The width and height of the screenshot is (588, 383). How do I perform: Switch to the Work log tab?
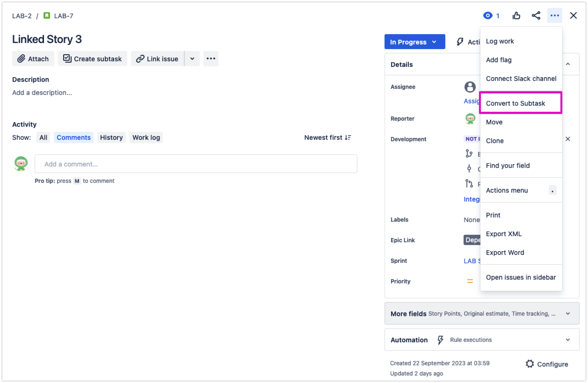[x=146, y=137]
